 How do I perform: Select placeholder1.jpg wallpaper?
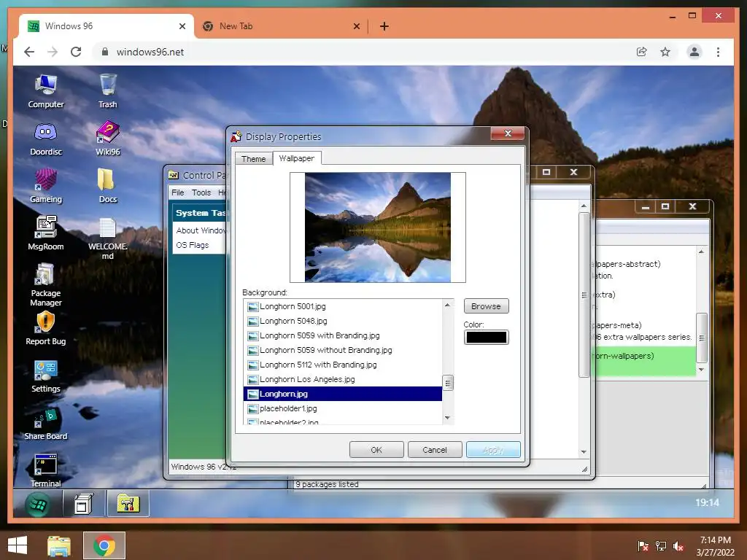[x=343, y=408]
